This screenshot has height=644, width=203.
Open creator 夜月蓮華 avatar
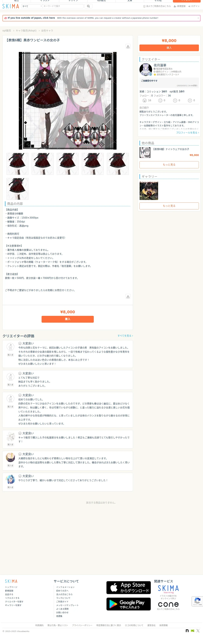[146, 70]
